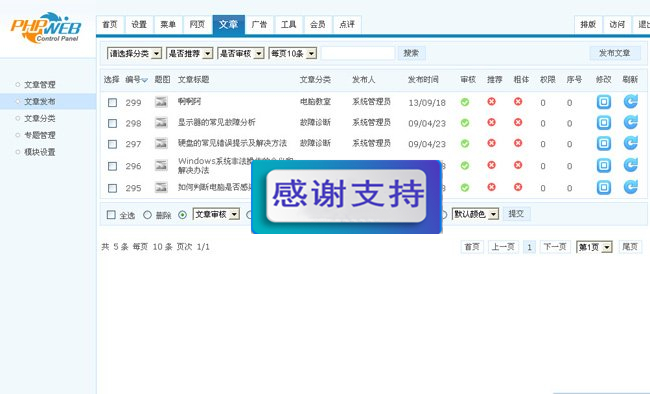Toggle the bold red icon for article 298

[x=518, y=122]
